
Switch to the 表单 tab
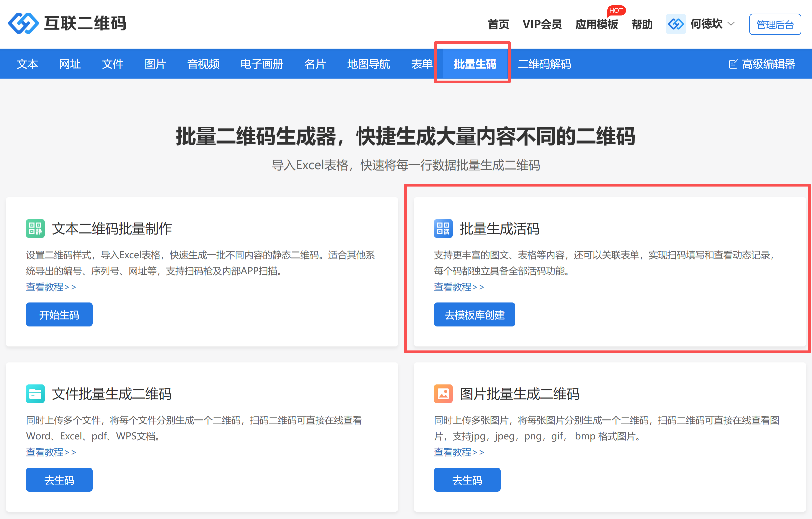coord(422,64)
